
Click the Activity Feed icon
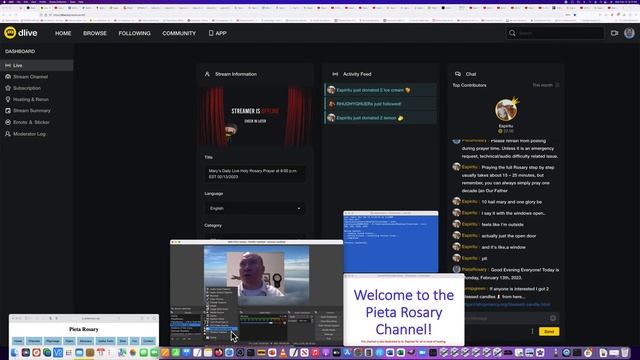click(x=335, y=74)
